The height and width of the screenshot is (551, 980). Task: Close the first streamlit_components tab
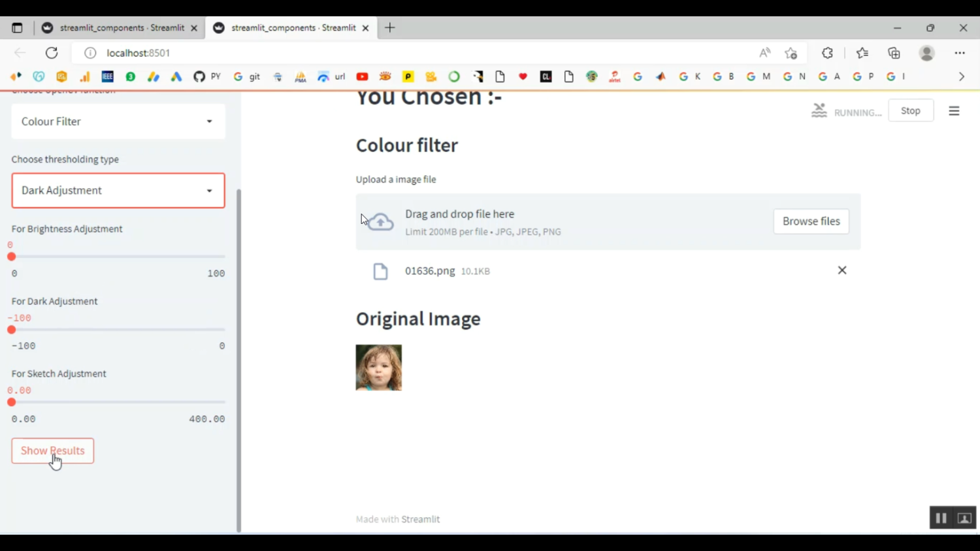194,28
